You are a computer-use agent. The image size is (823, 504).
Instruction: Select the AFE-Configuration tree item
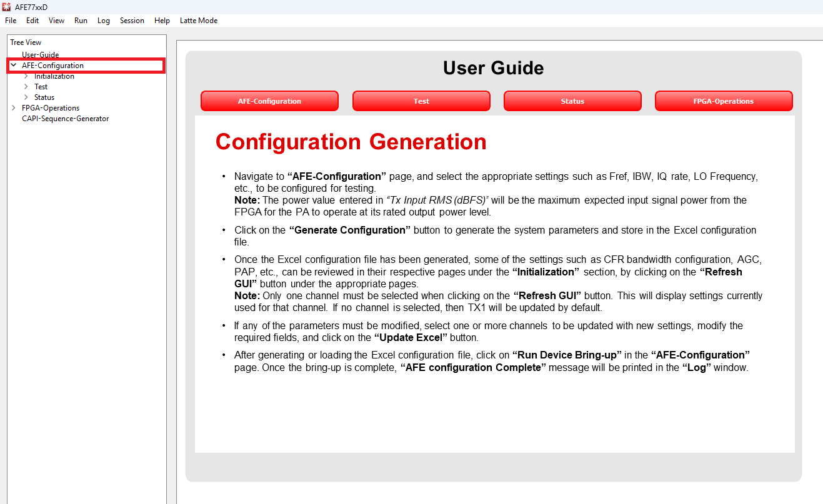pos(52,66)
